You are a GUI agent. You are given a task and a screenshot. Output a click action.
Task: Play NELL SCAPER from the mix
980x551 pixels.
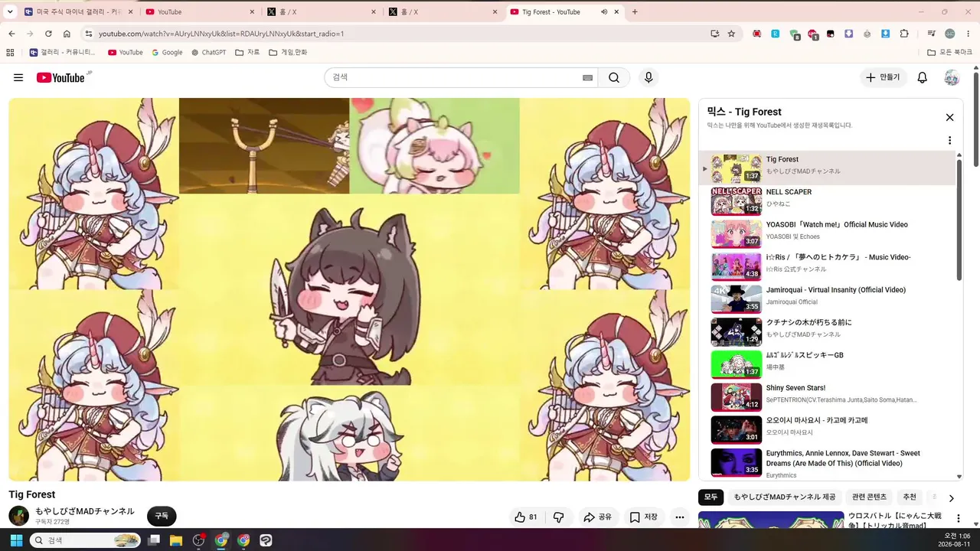[828, 201]
